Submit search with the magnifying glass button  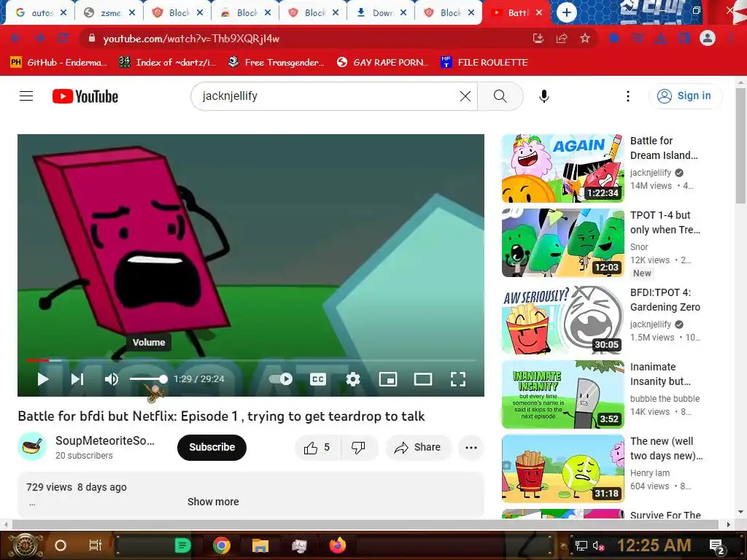coord(500,96)
